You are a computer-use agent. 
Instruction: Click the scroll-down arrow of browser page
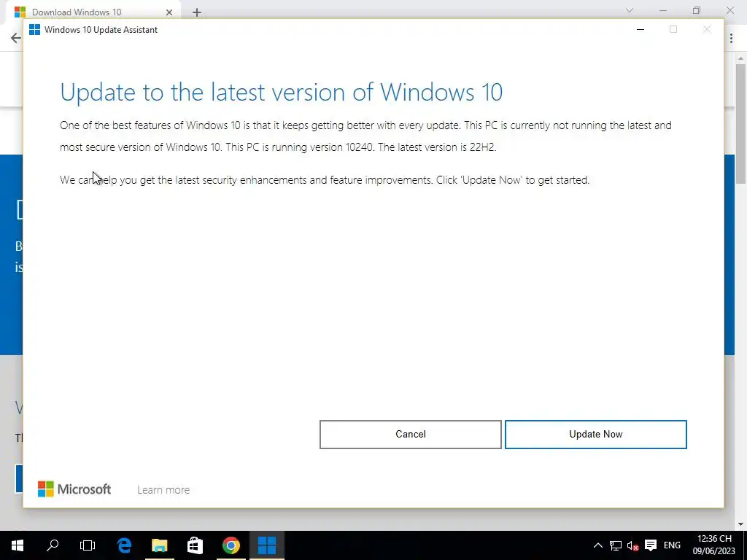click(x=740, y=524)
